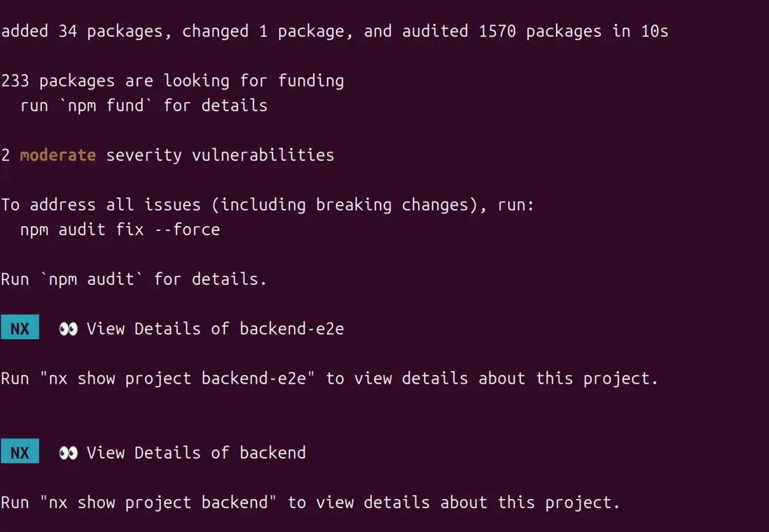Click the "View Details of backend" heading text
Screen dimensions: 769x532
[x=196, y=452]
